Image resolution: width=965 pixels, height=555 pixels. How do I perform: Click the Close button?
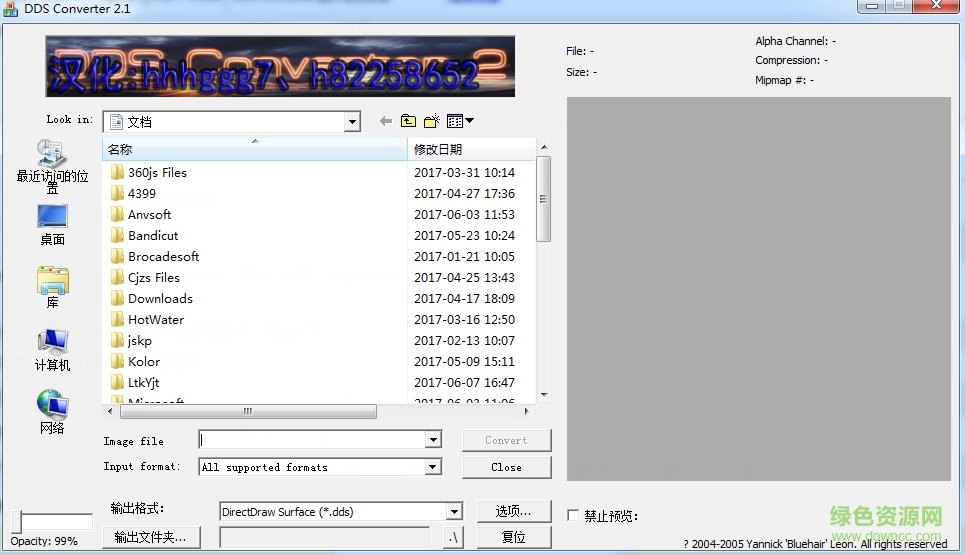(507, 467)
